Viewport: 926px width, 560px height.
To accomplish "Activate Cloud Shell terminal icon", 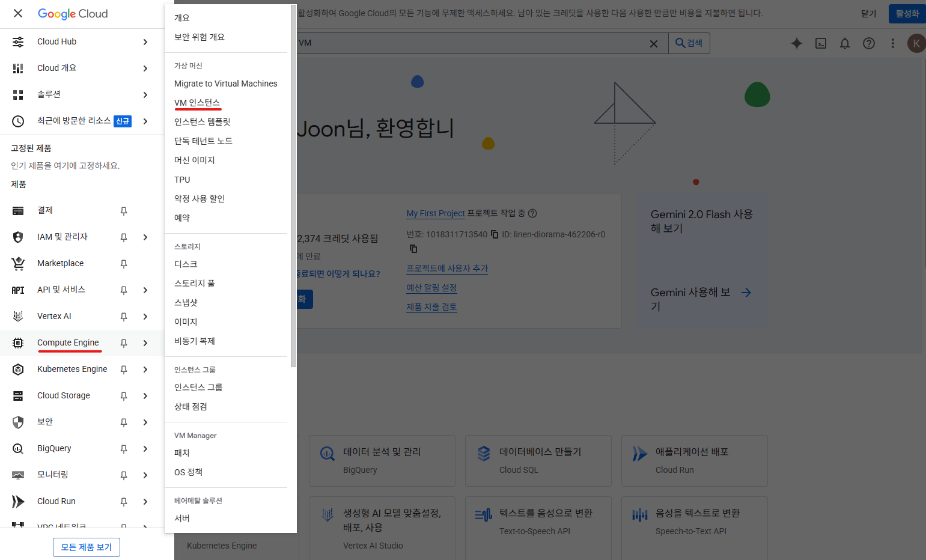I will pyautogui.click(x=821, y=43).
